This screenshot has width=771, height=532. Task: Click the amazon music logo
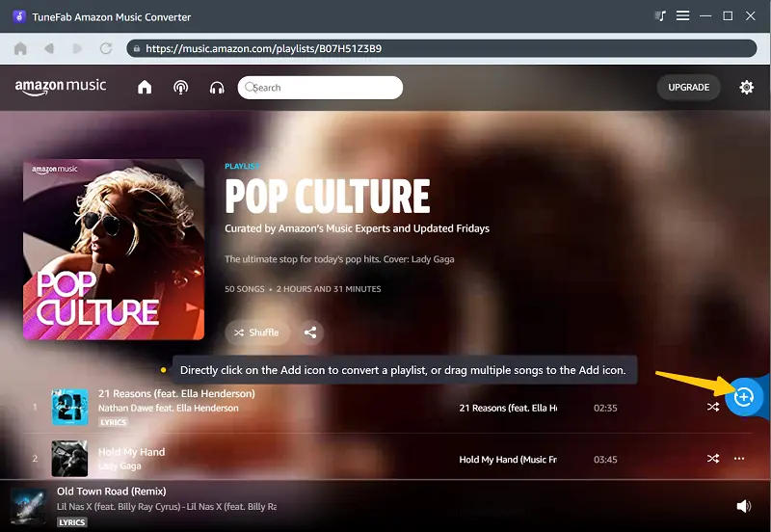point(61,87)
